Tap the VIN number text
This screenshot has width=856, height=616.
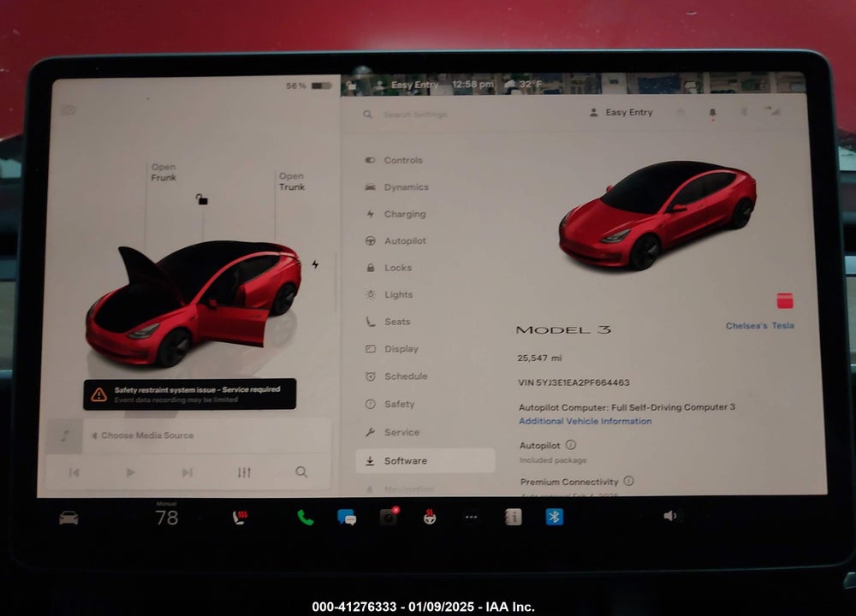(x=574, y=382)
